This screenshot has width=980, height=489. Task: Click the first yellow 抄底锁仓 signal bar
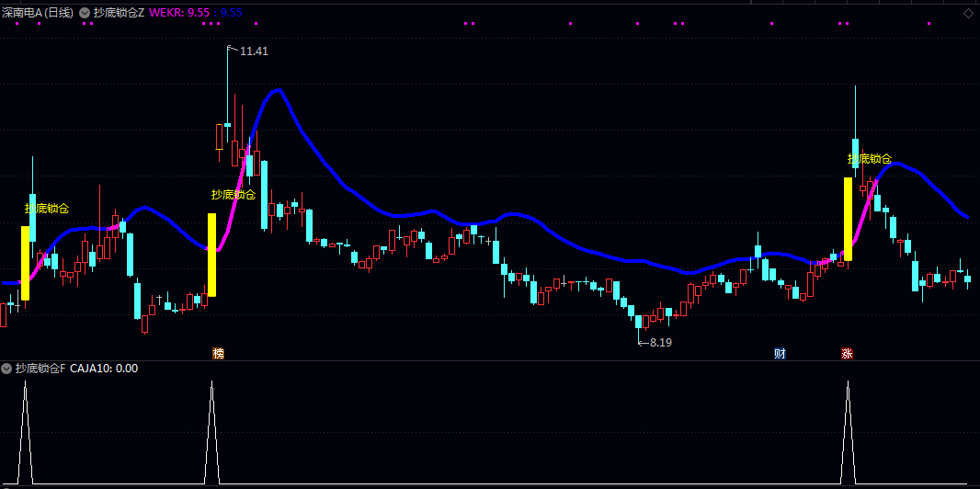(25, 263)
